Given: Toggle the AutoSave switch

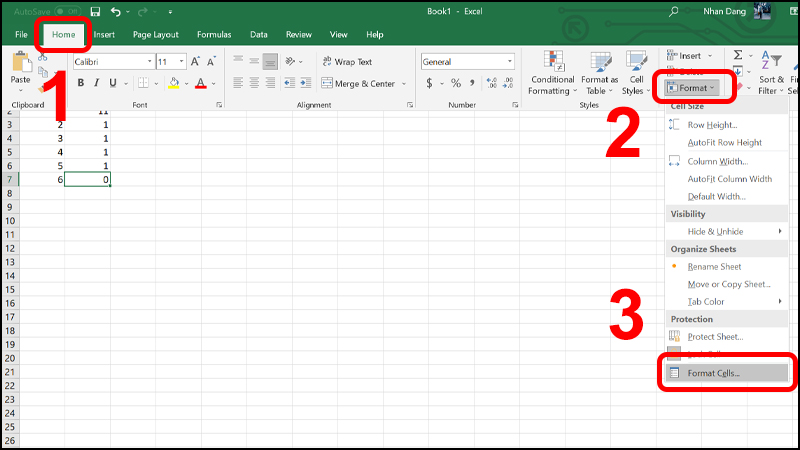Looking at the screenshot, I should coord(66,12).
